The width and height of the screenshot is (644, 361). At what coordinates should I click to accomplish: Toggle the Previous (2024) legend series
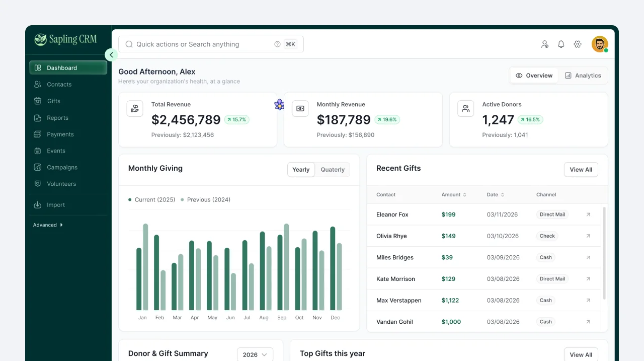(x=205, y=200)
